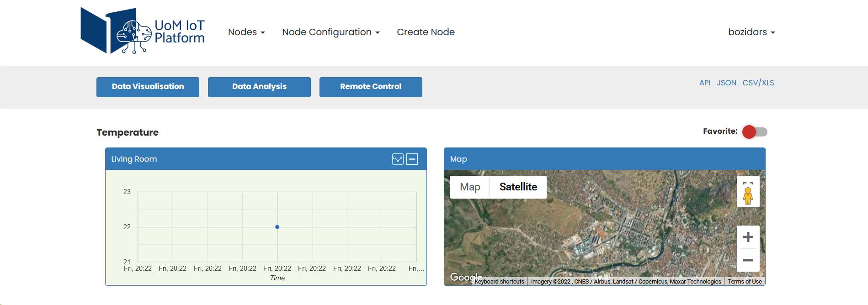
Task: Open the API link
Action: [704, 83]
